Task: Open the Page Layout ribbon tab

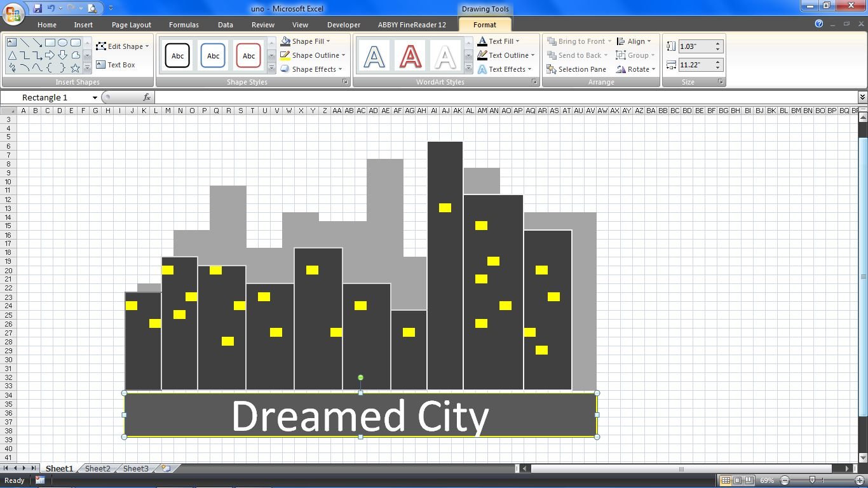Action: 132,25
